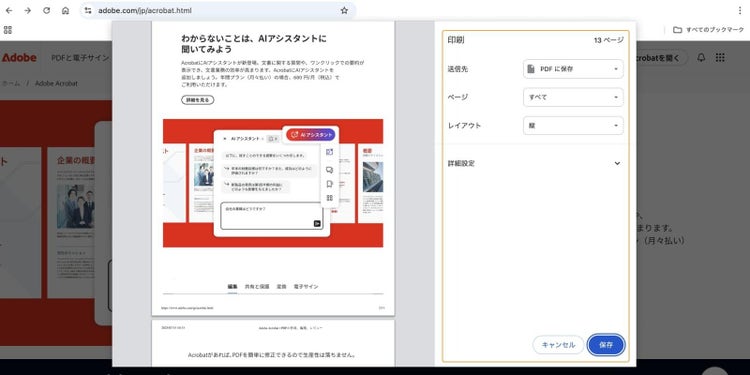Viewport: 750px width, 375px height.
Task: Select the 共有と保護 tab in preview
Action: [257, 287]
